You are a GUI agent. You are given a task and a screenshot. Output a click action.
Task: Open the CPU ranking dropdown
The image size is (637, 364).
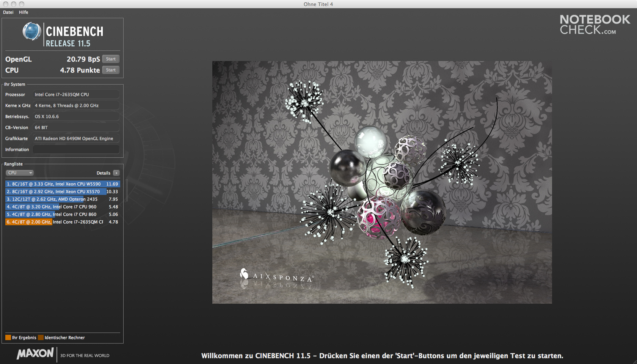(x=20, y=173)
